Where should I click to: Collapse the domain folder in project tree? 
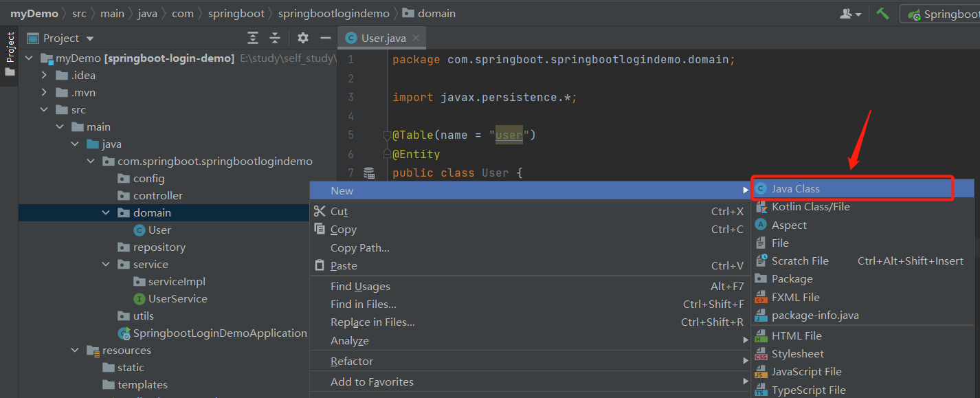pyautogui.click(x=106, y=213)
